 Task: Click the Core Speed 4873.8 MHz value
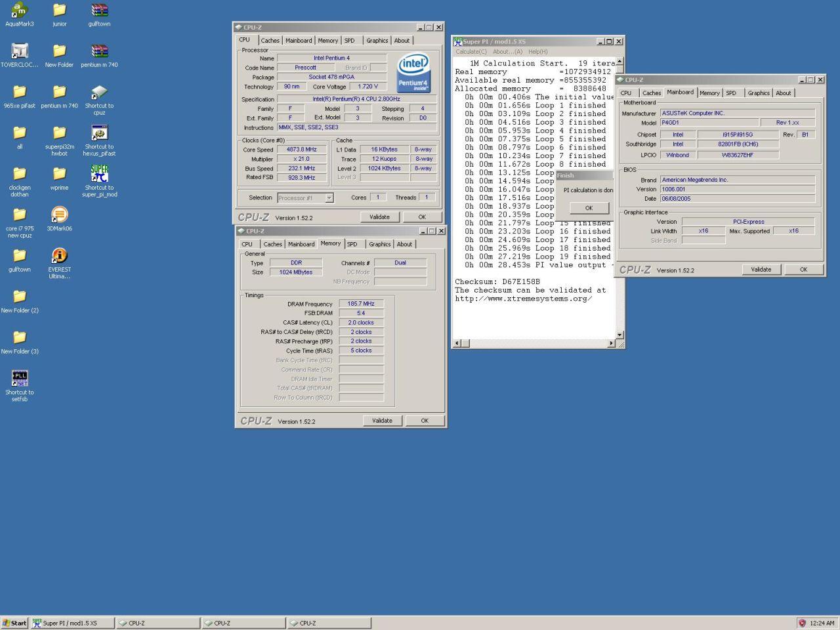pyautogui.click(x=302, y=150)
